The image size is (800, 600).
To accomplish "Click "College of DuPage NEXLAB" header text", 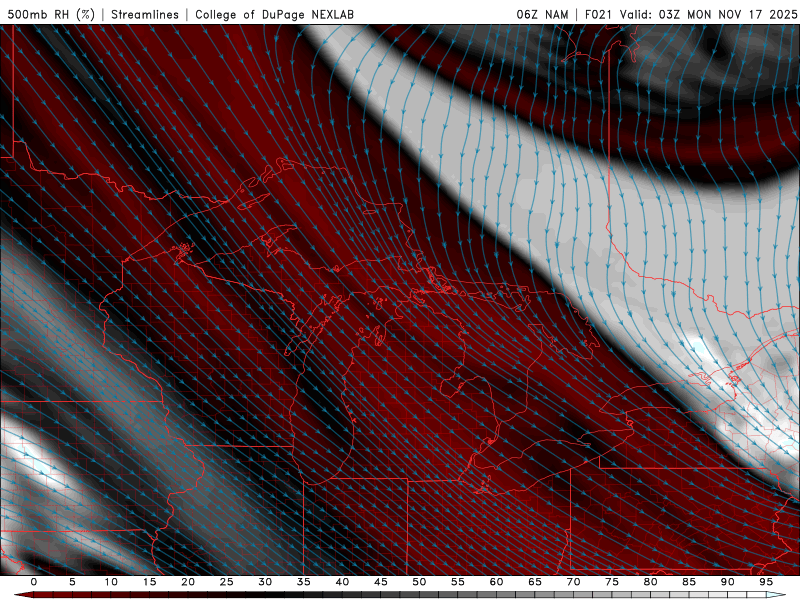I will [274, 14].
